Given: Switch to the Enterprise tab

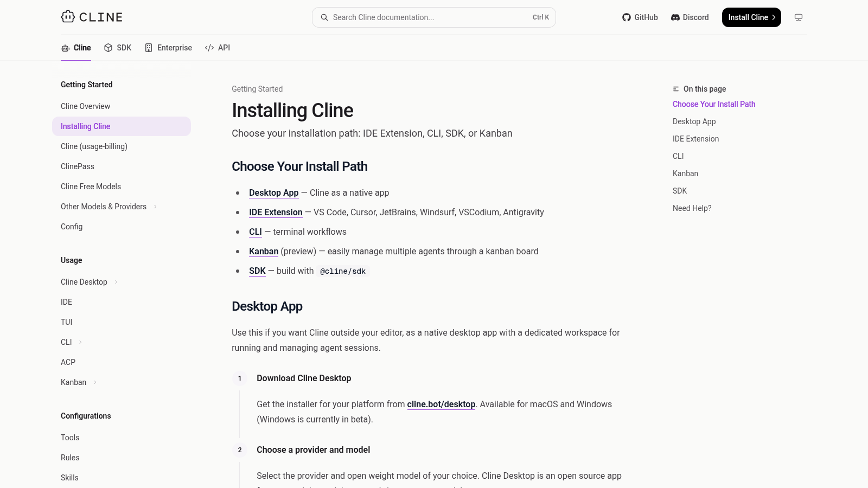Looking at the screenshot, I should [168, 48].
